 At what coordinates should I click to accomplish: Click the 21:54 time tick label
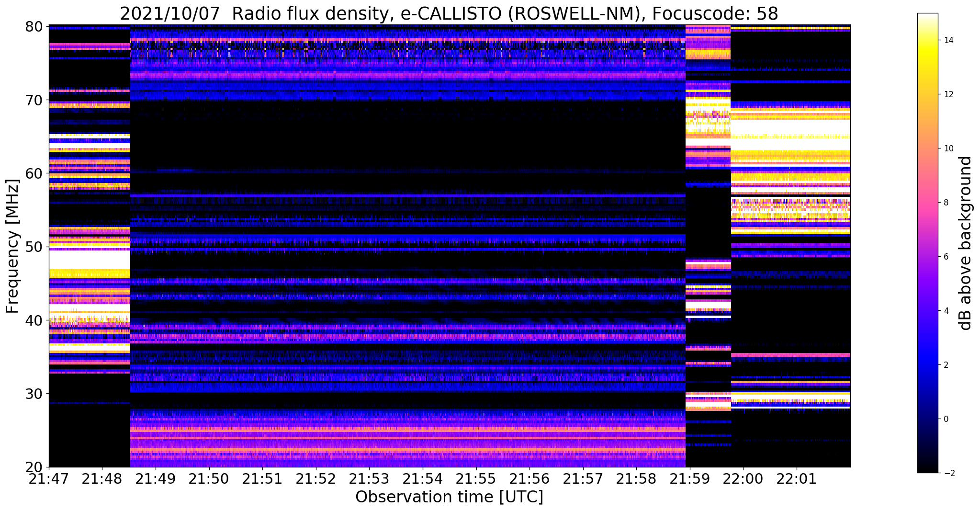pos(423,479)
